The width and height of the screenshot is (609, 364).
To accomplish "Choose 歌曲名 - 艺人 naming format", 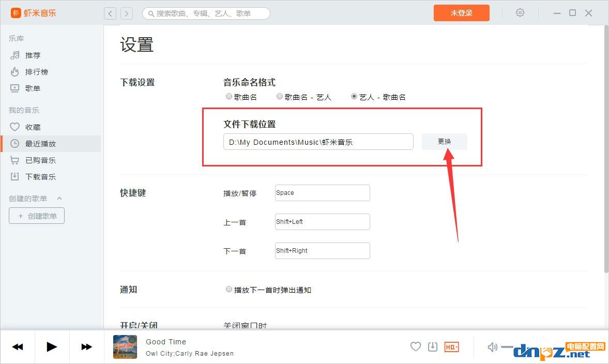I will 280,96.
